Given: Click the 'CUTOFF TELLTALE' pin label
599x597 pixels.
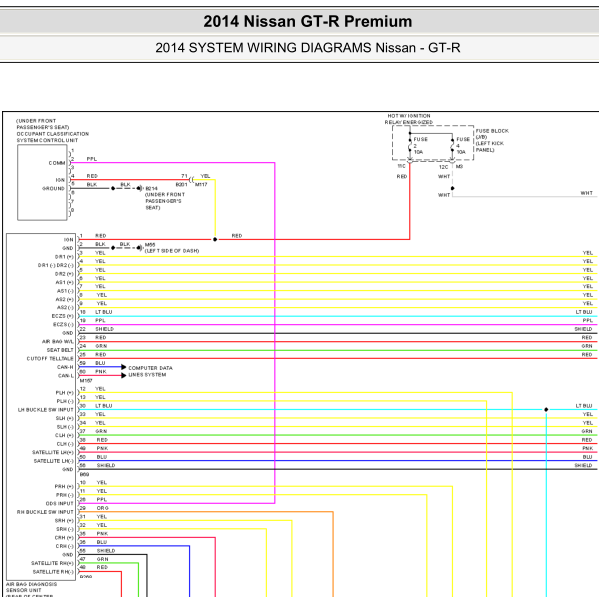Looking at the screenshot, I should [x=50, y=359].
